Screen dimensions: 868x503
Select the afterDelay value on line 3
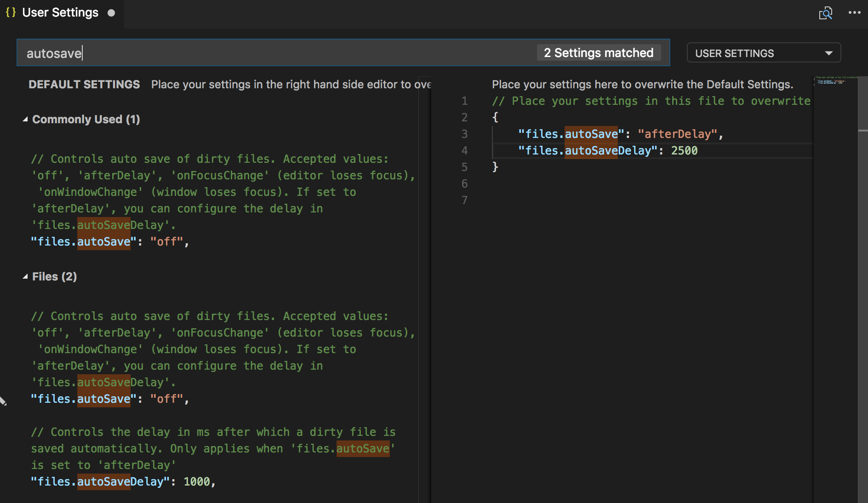click(679, 134)
